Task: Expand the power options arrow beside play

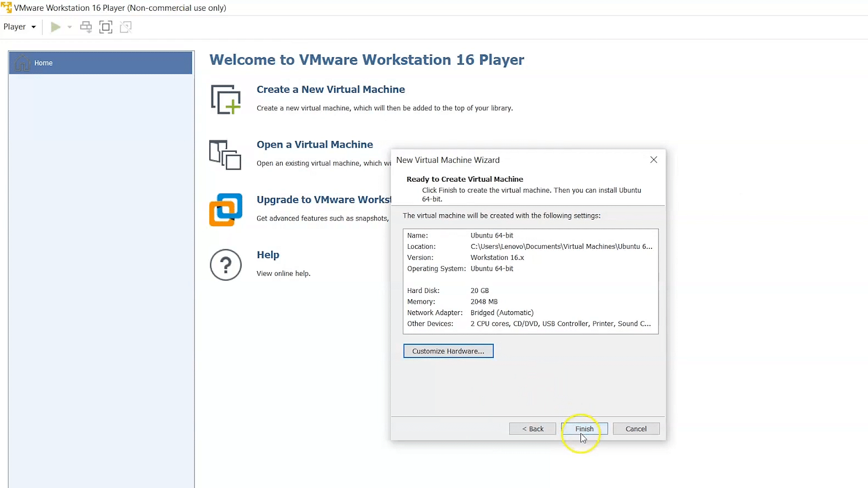Action: 69,27
